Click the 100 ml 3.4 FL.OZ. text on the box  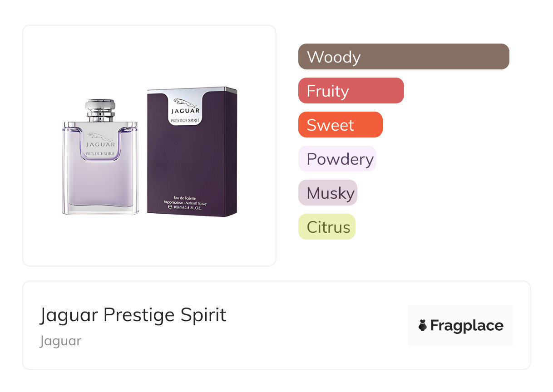coord(186,206)
